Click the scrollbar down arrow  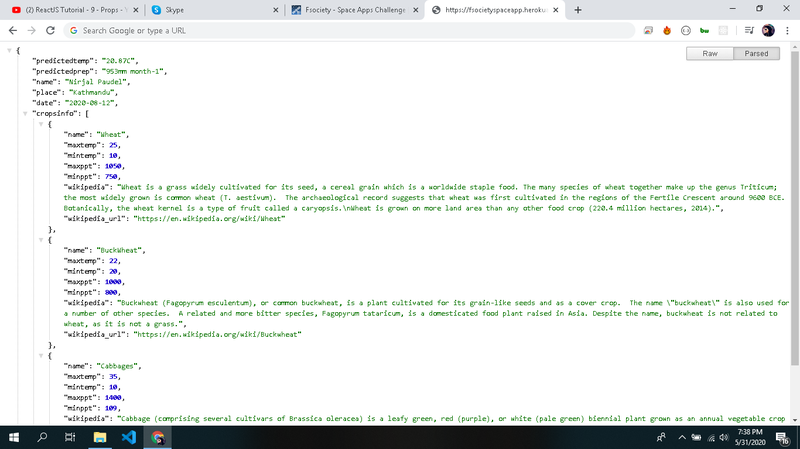tap(794, 420)
